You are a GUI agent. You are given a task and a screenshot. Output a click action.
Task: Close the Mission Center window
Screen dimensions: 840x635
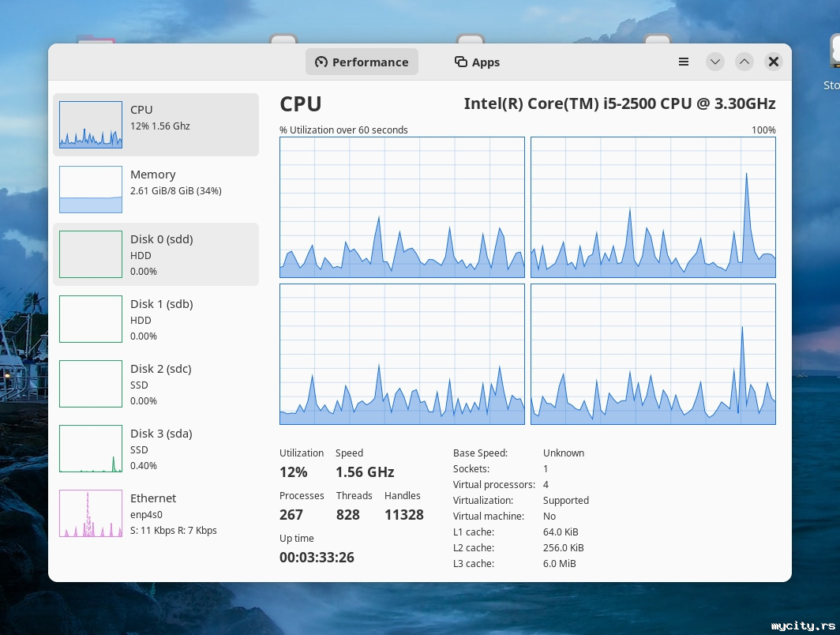pyautogui.click(x=774, y=62)
